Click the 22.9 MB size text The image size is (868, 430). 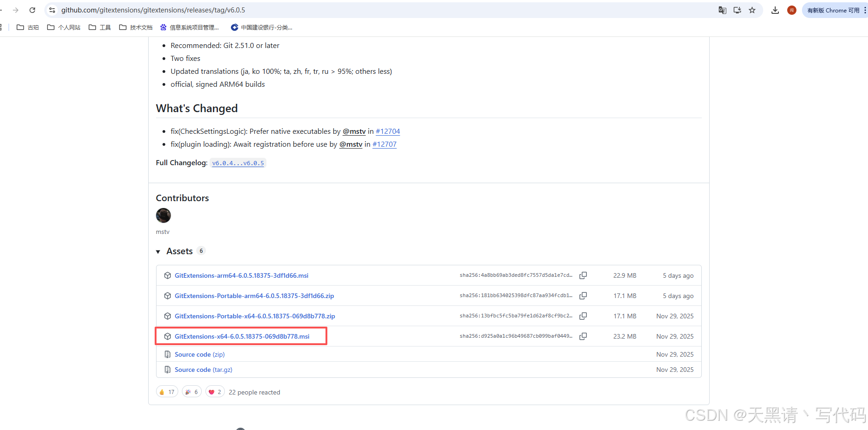tap(625, 275)
